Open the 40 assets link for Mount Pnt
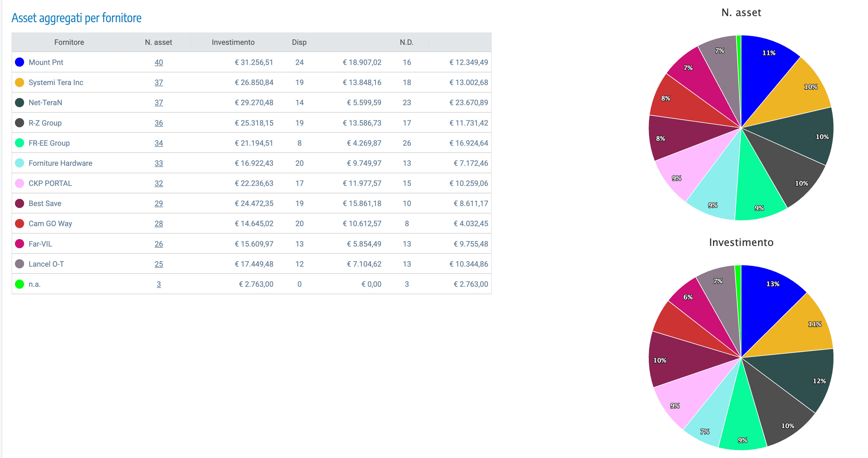Viewport: 868px width, 458px height. click(x=159, y=62)
